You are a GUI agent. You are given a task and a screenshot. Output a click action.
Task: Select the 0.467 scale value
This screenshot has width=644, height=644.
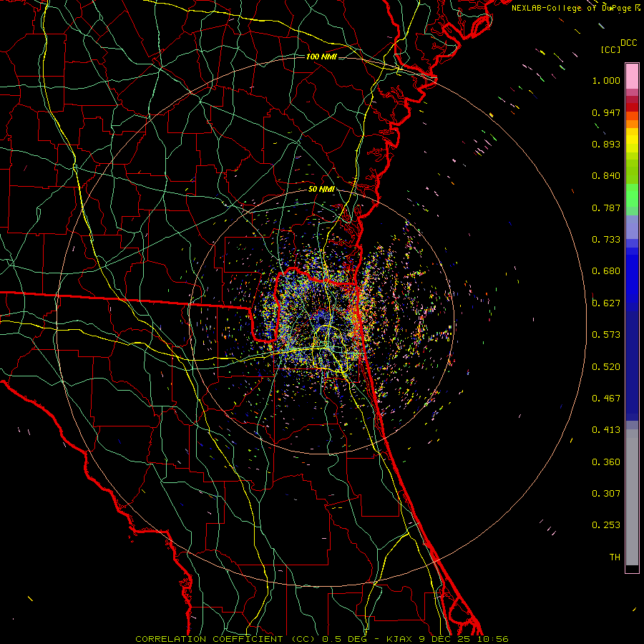point(606,399)
